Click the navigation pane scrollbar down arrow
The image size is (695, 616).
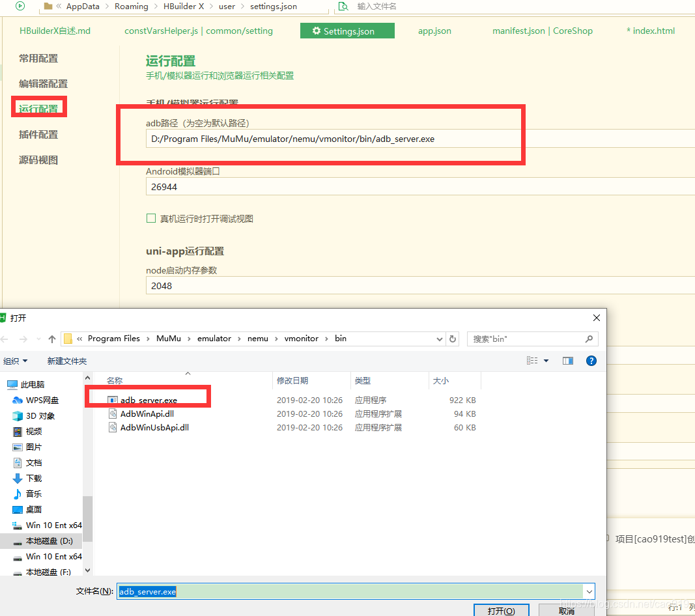click(x=87, y=570)
